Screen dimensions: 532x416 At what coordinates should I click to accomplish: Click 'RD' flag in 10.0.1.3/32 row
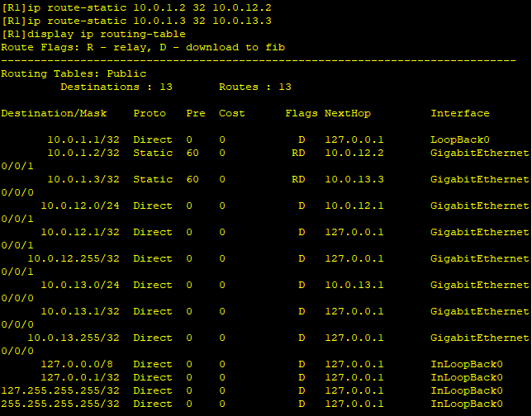click(x=298, y=179)
